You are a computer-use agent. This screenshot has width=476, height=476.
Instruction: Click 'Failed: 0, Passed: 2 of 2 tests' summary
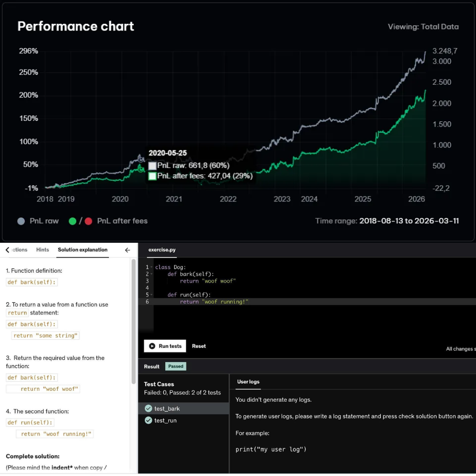pyautogui.click(x=182, y=393)
